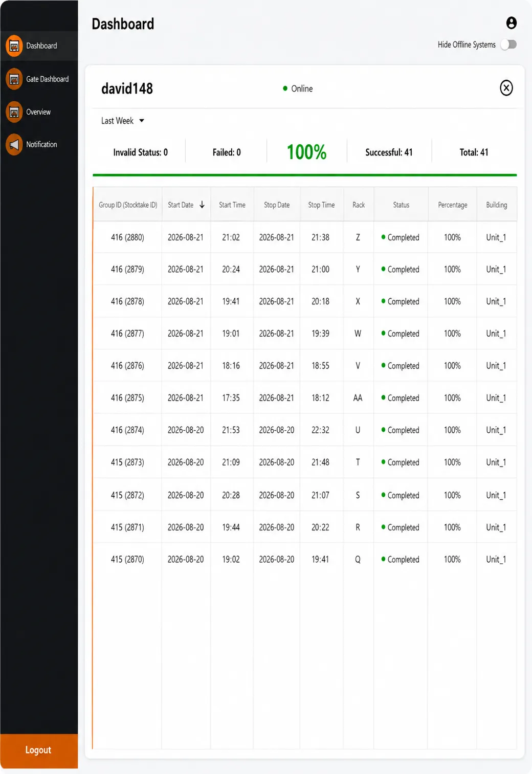Open Gate Dashboard menu item
Image resolution: width=532 pixels, height=774 pixels.
39,79
